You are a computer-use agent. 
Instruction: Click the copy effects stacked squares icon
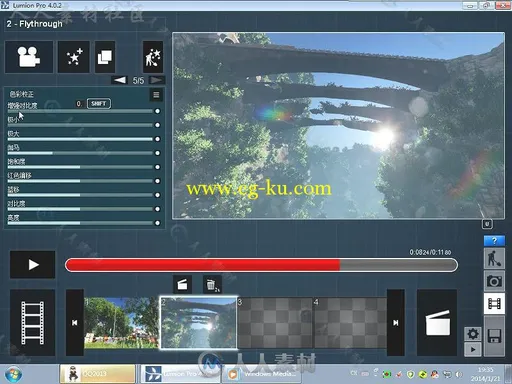point(105,57)
